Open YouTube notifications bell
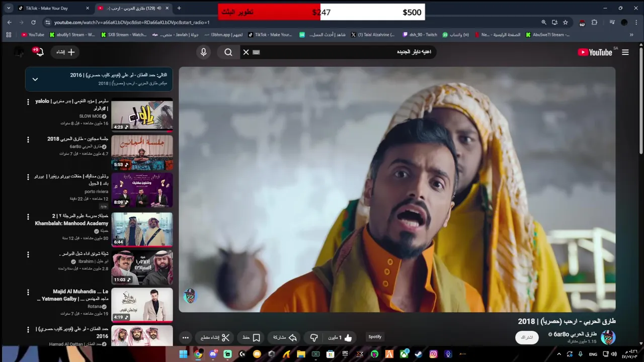Screen dimensions: 644x362 pos(39,52)
